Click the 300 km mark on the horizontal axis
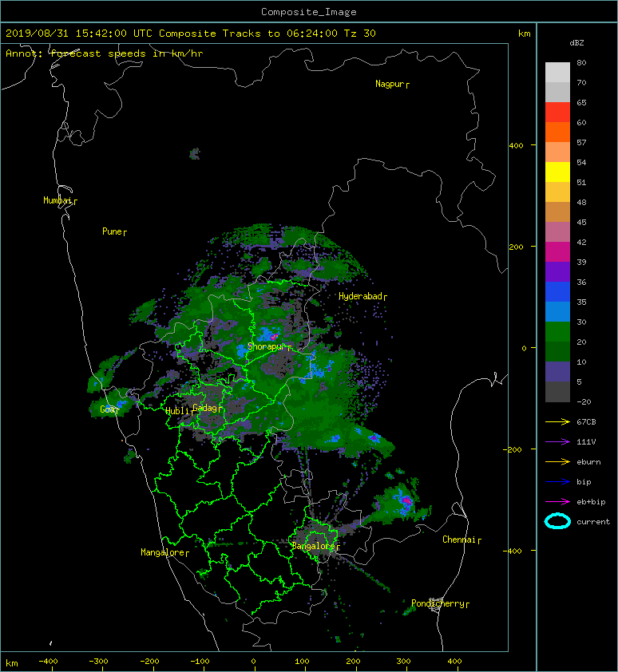This screenshot has height=672, width=618. point(403,662)
